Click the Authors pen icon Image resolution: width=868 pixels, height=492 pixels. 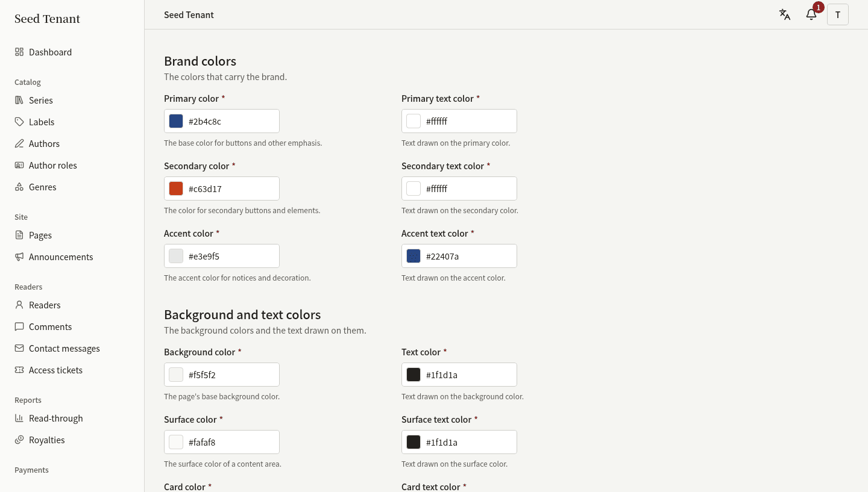[19, 144]
